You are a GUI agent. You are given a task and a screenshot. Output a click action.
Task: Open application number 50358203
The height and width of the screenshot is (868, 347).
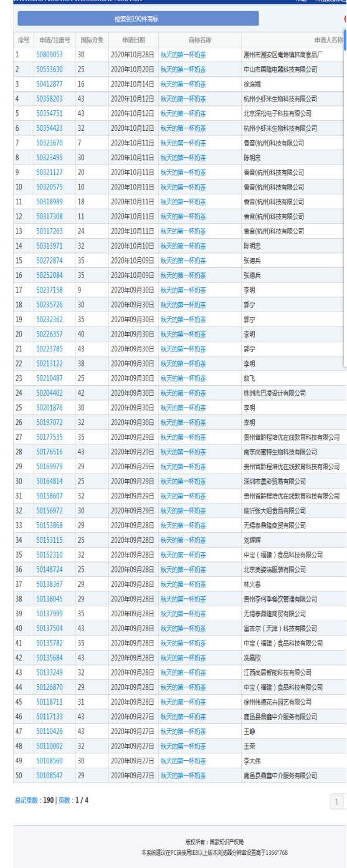49,98
